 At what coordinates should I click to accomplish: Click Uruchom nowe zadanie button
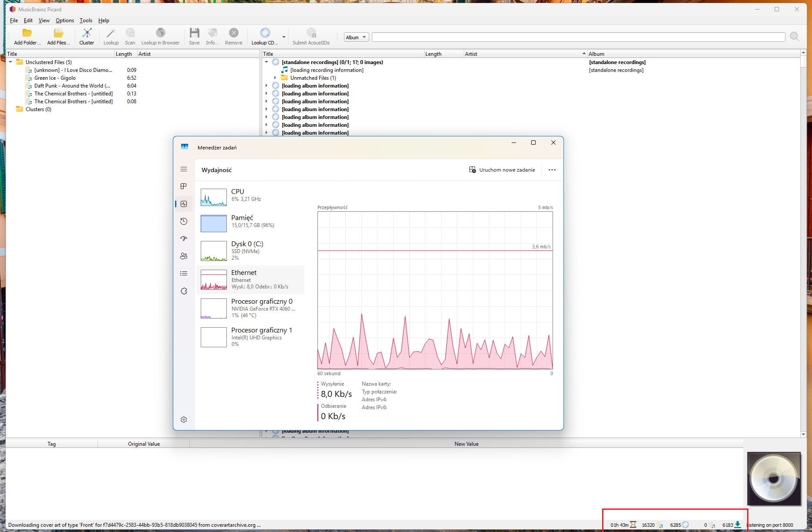click(502, 170)
